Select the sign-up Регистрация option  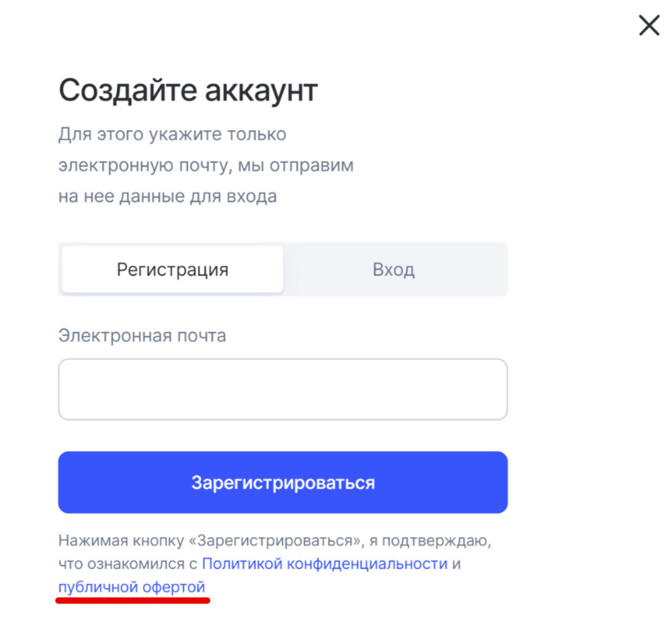(x=173, y=269)
